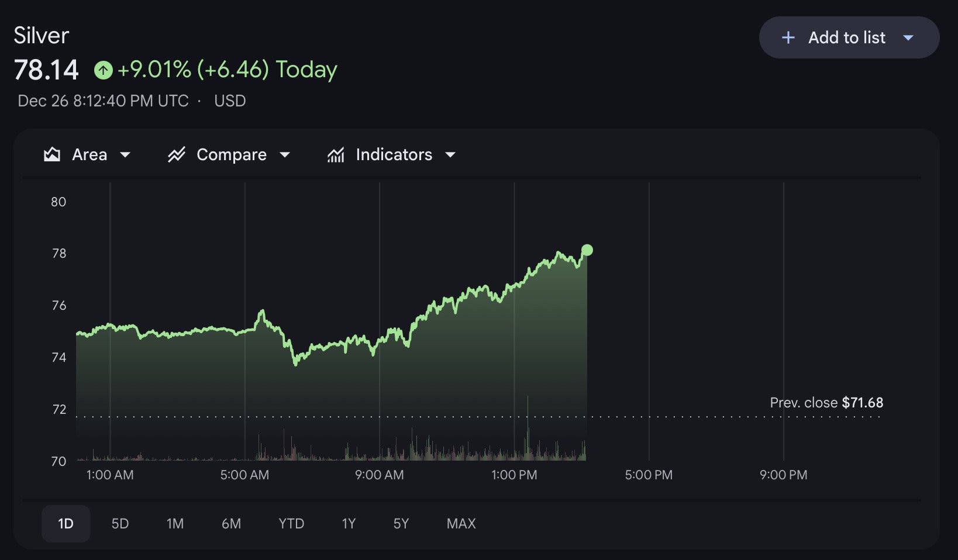Click the plus icon in Add to list
Viewport: 958px width, 560px height.
[788, 37]
